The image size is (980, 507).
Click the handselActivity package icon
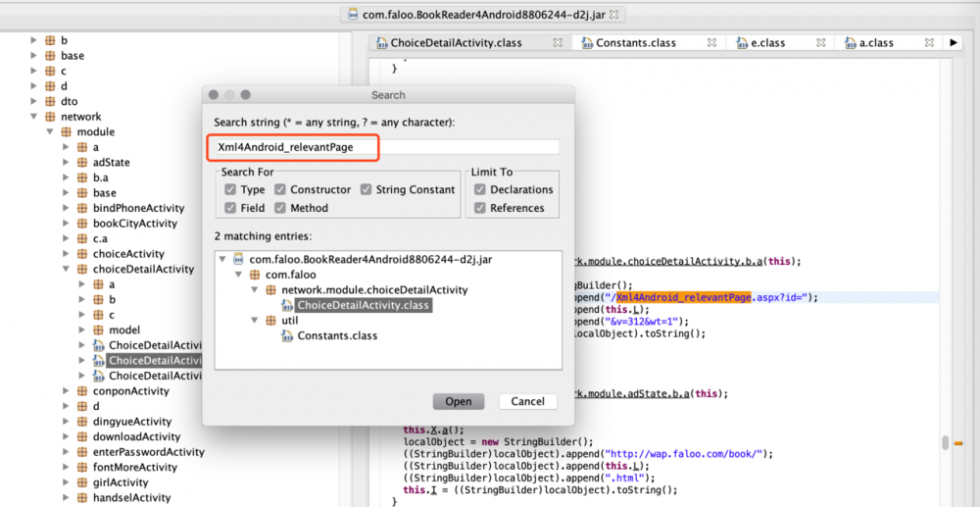[82, 498]
